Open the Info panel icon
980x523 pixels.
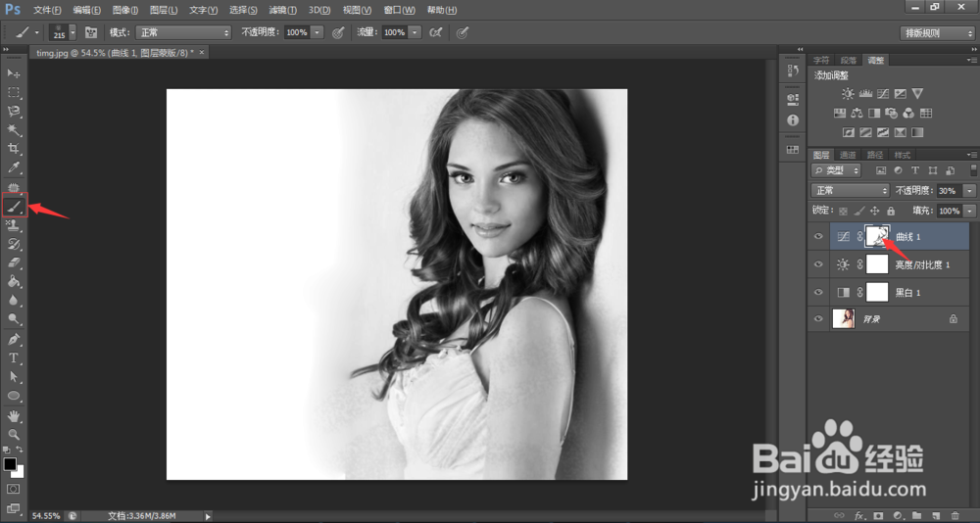(793, 119)
